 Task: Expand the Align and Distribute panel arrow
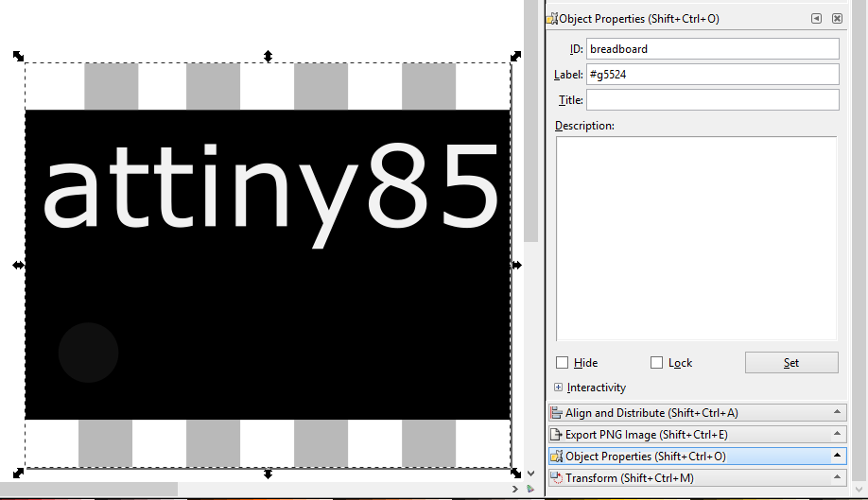837,412
